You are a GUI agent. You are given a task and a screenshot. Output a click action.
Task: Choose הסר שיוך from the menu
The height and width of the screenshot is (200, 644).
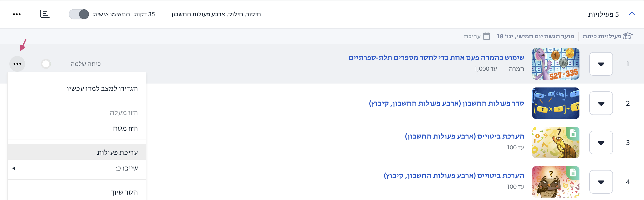point(77,192)
